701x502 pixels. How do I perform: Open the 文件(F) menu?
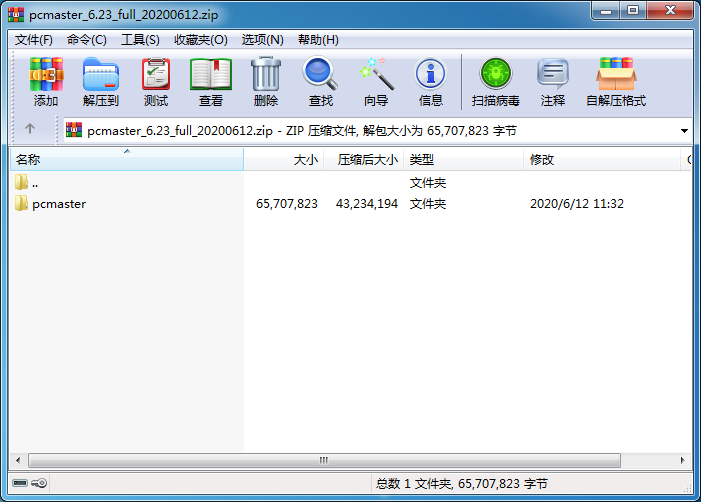(x=34, y=40)
